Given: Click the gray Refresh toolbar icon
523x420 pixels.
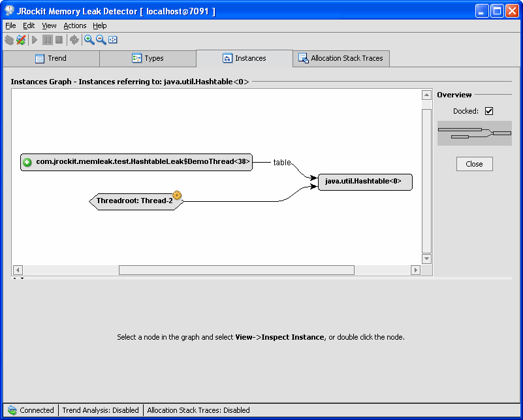Looking at the screenshot, I should (x=74, y=40).
